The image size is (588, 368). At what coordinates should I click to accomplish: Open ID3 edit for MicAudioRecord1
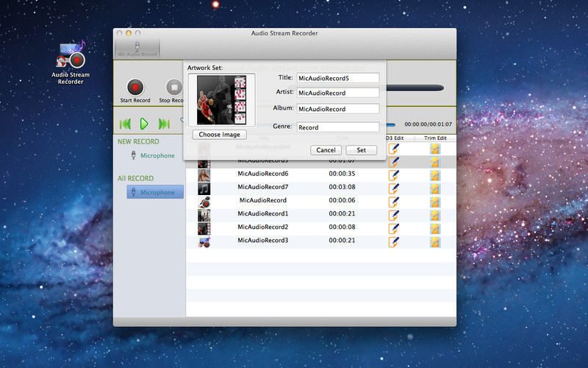[x=393, y=215]
